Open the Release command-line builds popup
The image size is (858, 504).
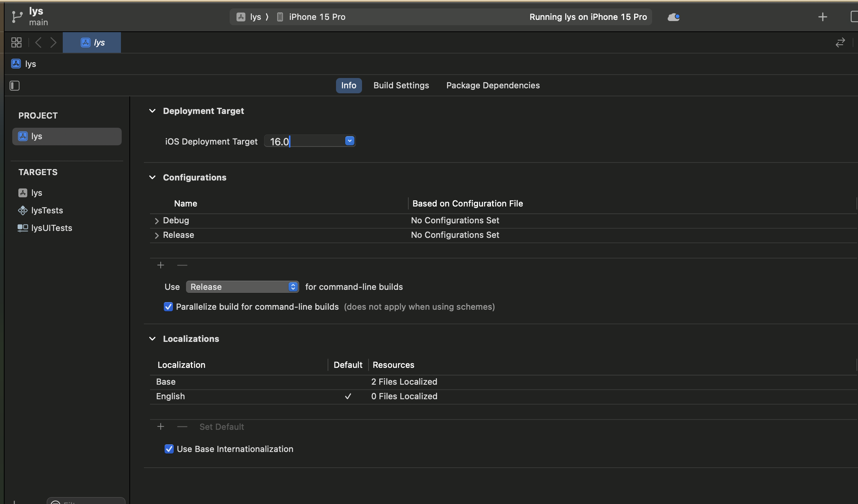pos(242,287)
